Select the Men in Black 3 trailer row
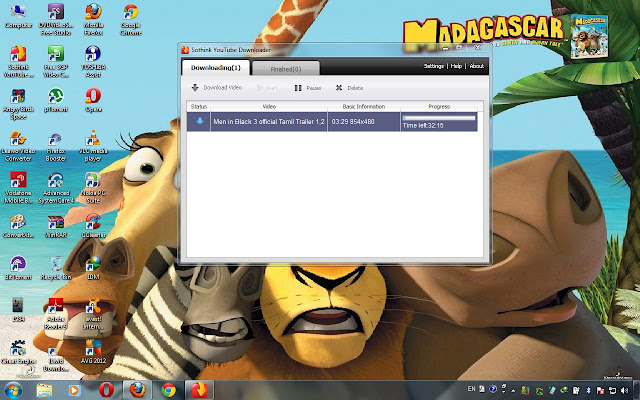This screenshot has height=400, width=640. click(x=332, y=122)
